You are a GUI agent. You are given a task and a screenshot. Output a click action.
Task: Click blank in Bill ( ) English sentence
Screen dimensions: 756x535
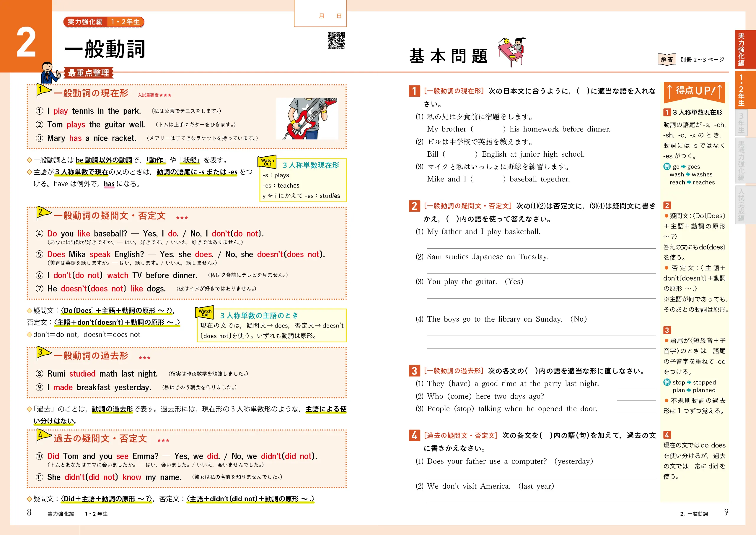point(460,154)
